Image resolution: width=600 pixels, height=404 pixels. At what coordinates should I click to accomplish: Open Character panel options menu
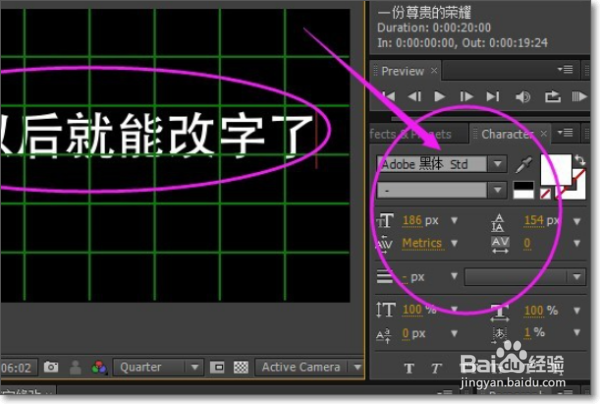(x=565, y=133)
